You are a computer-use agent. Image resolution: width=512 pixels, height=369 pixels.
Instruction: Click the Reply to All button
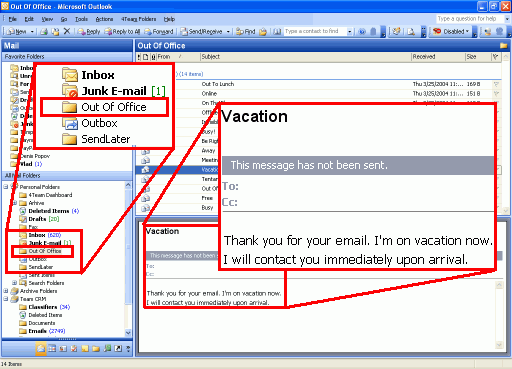click(122, 32)
